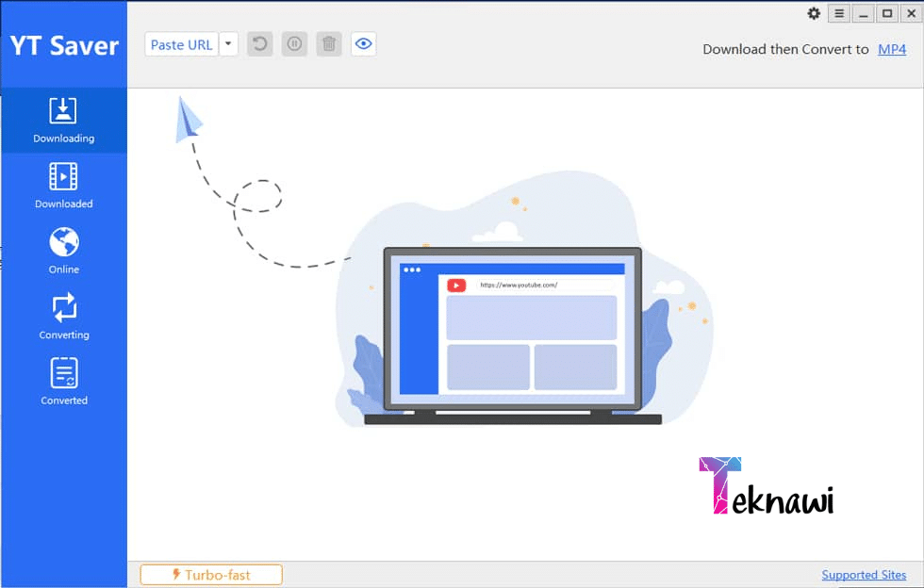924x588 pixels.
Task: Click the 'Download then Convert to' label
Action: (785, 50)
